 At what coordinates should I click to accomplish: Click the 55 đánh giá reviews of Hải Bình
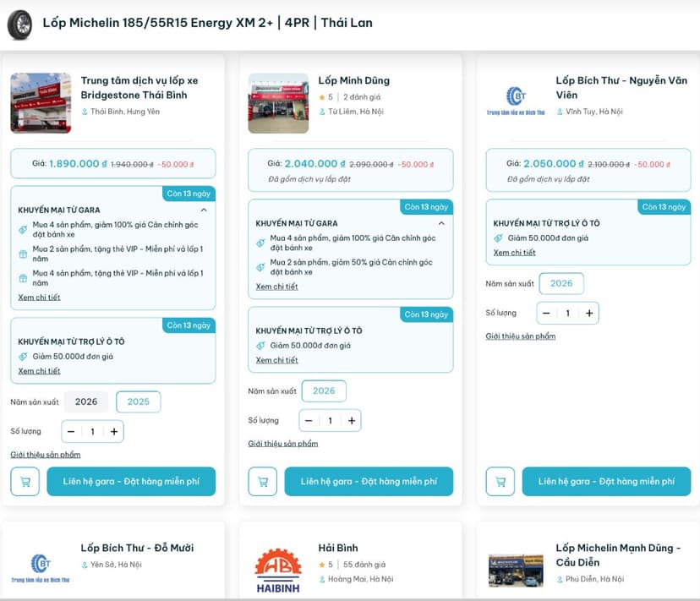pyautogui.click(x=364, y=565)
